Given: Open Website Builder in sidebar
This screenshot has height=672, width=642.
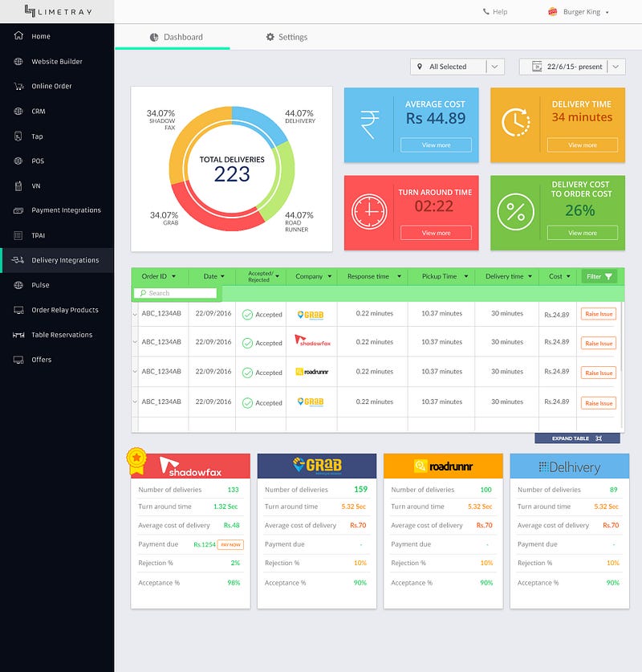Looking at the screenshot, I should [x=56, y=61].
